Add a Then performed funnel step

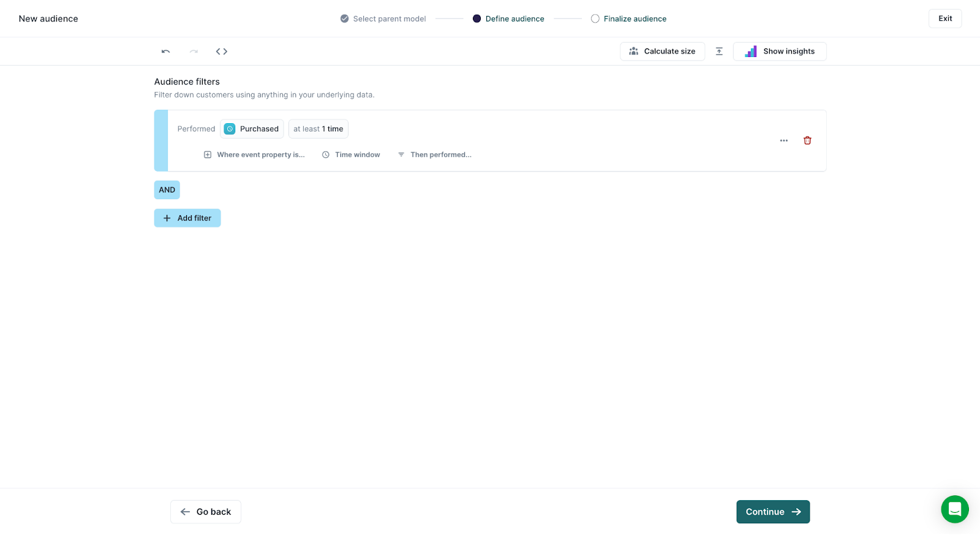click(x=434, y=154)
